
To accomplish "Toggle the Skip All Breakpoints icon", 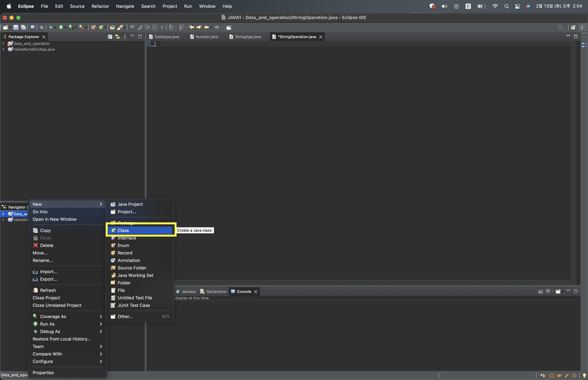I will [42, 27].
